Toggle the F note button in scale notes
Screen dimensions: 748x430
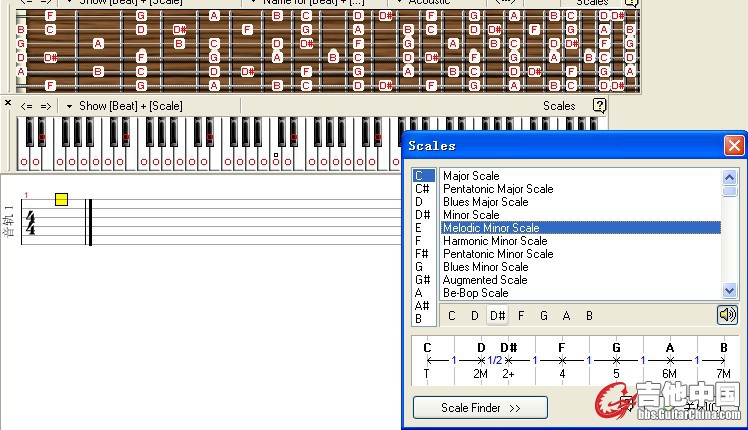pyautogui.click(x=520, y=316)
